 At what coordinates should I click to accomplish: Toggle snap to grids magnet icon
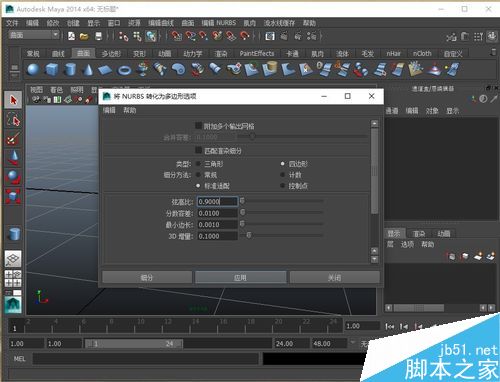176,36
